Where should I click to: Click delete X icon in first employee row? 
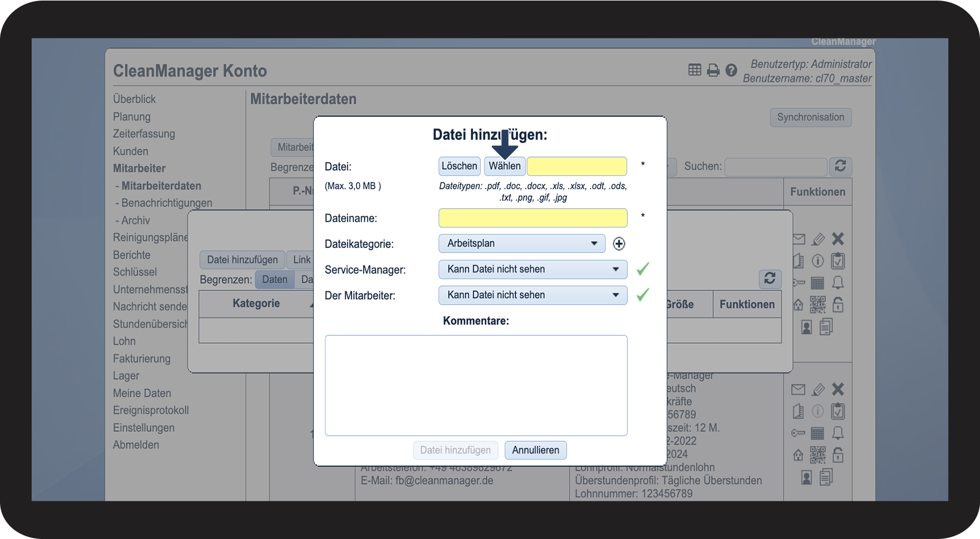pyautogui.click(x=838, y=239)
